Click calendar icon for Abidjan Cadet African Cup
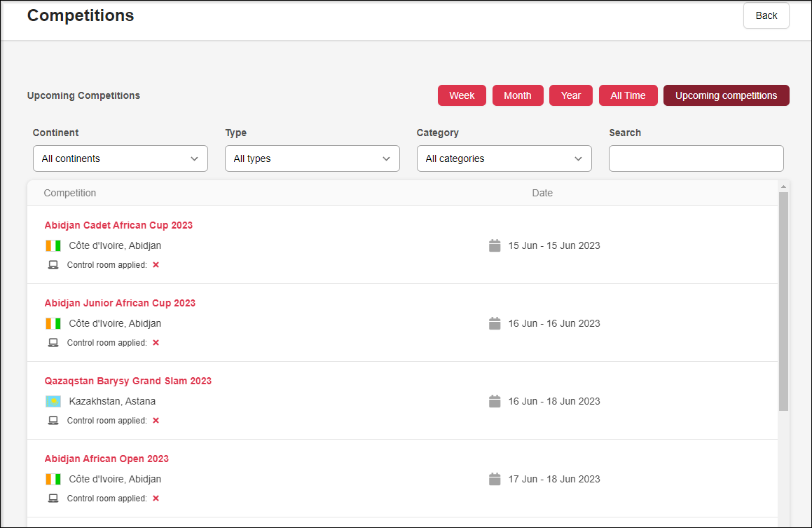Screen dimensions: 812x528 coord(495,245)
